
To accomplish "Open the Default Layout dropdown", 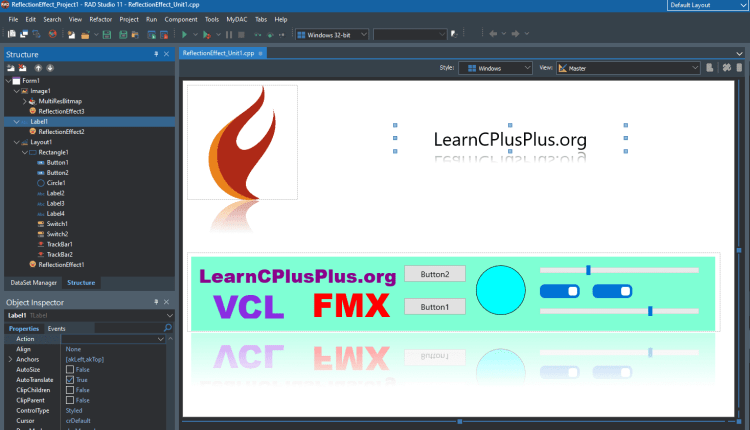I will (708, 5).
